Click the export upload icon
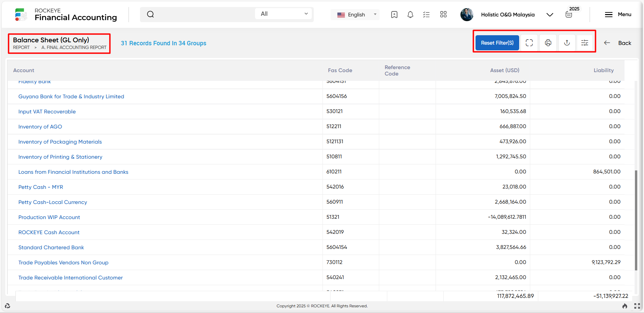 coord(567,43)
